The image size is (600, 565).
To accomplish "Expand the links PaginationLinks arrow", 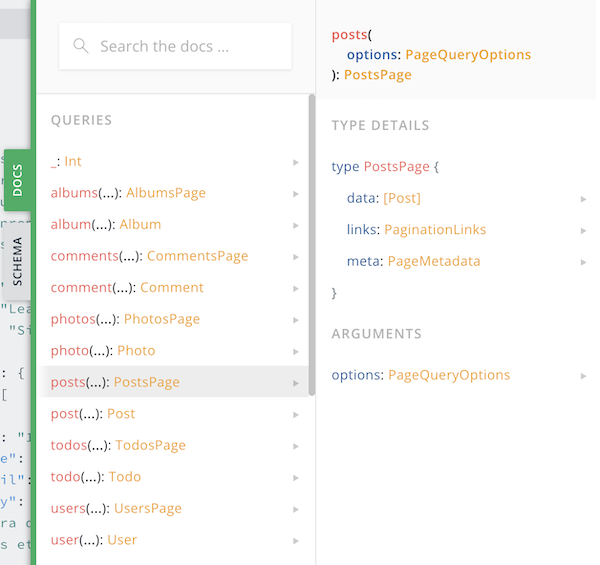I will pos(583,230).
